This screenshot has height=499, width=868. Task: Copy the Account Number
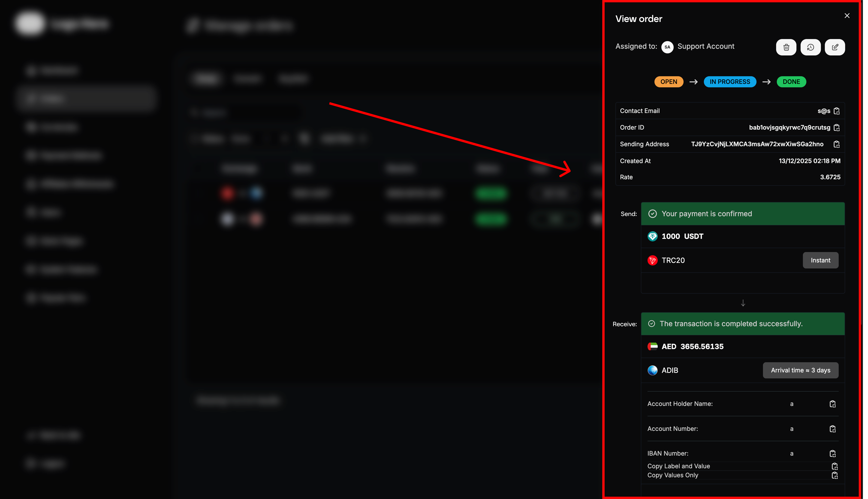click(x=833, y=429)
